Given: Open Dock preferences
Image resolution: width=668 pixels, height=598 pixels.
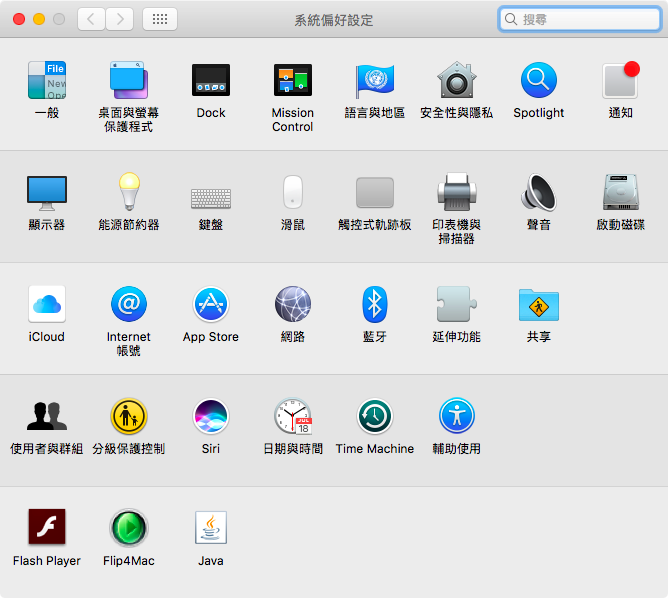Looking at the screenshot, I should (x=211, y=80).
